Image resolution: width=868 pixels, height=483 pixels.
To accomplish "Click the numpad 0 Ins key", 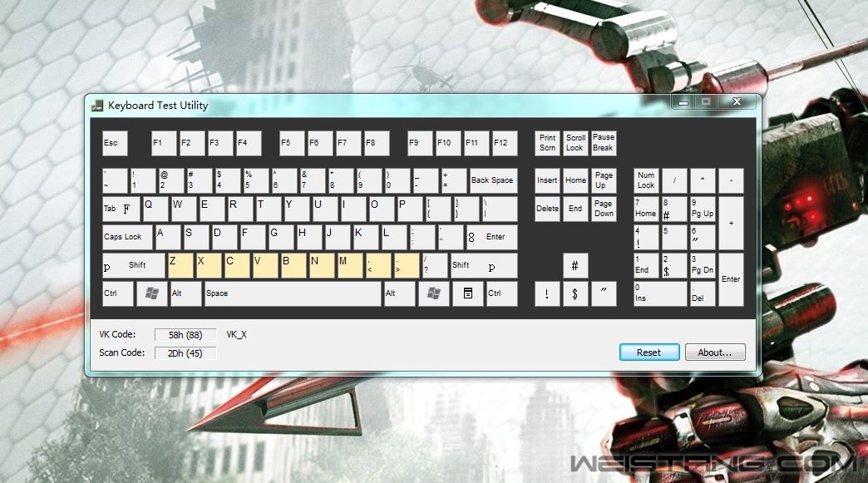I will (660, 293).
